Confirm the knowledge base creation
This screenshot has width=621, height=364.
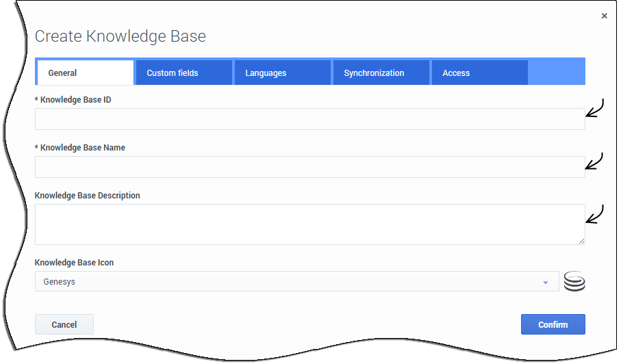point(553,324)
